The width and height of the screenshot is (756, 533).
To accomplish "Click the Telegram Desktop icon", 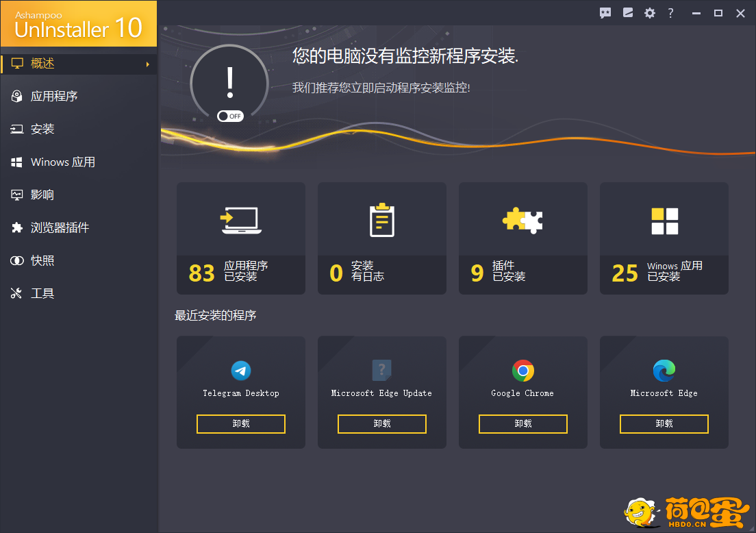I will (241, 371).
